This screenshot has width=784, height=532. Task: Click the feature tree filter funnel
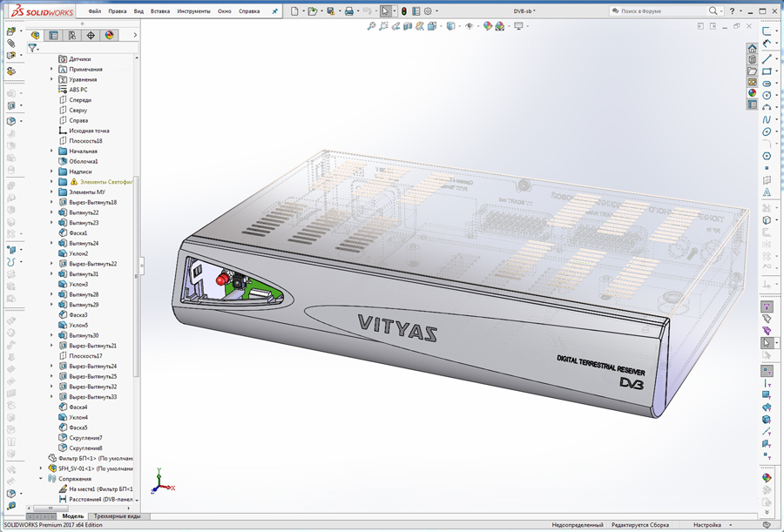(32, 48)
